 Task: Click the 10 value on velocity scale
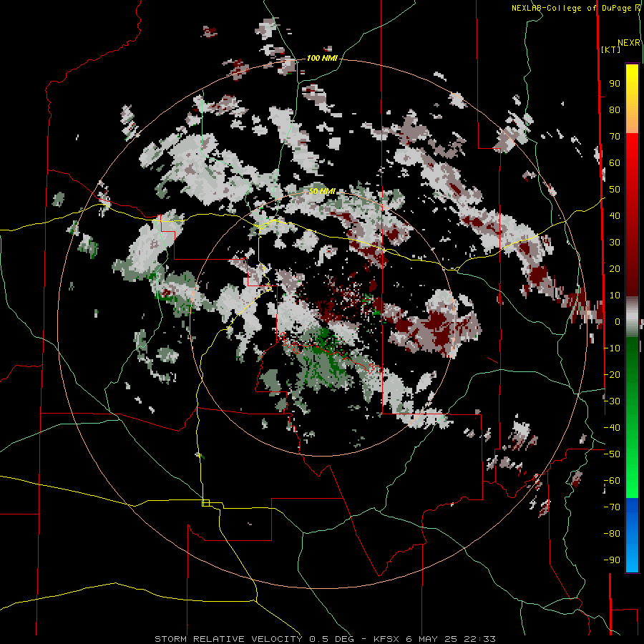click(x=615, y=296)
